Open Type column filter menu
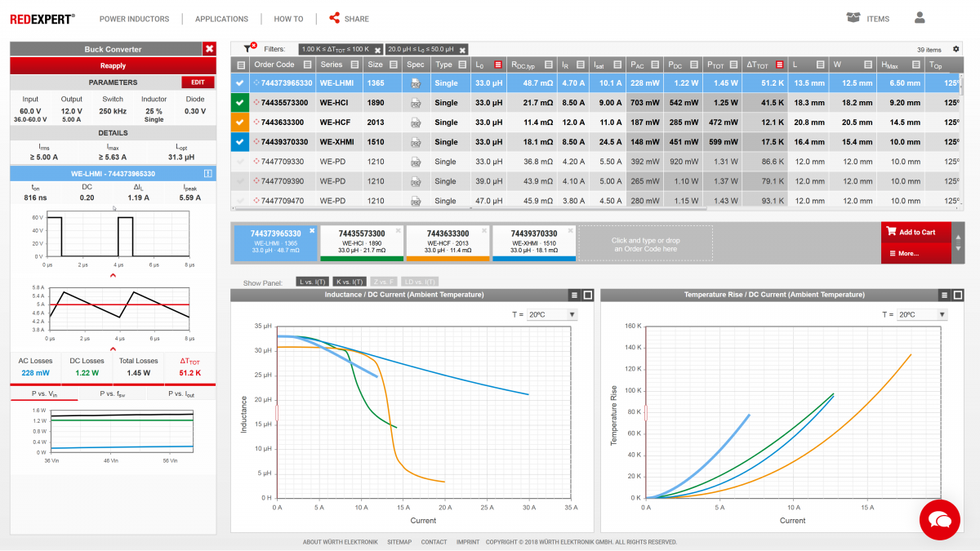Image resolution: width=980 pixels, height=551 pixels. [x=462, y=64]
